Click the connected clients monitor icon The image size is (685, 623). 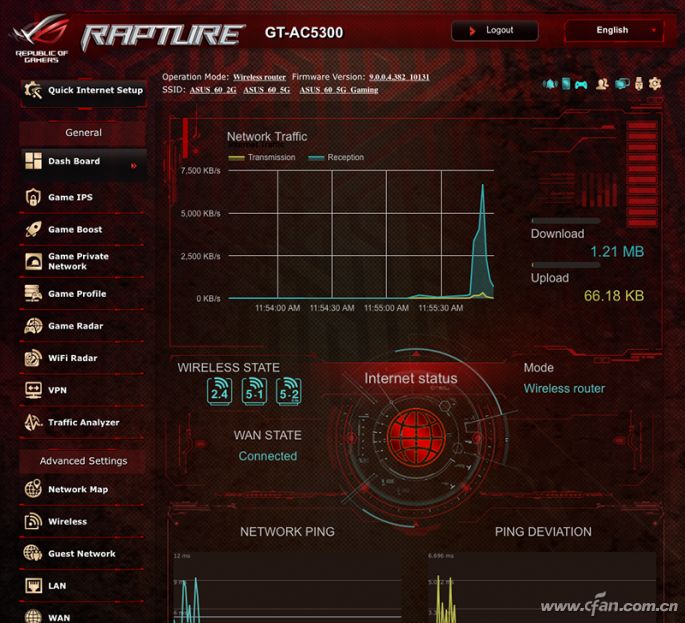coord(622,84)
